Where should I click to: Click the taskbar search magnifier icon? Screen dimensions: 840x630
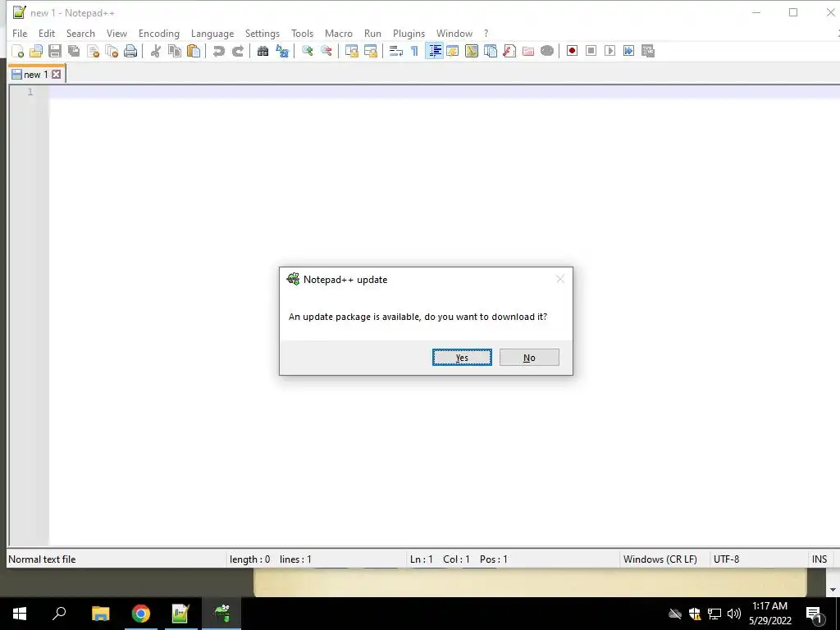click(x=59, y=614)
